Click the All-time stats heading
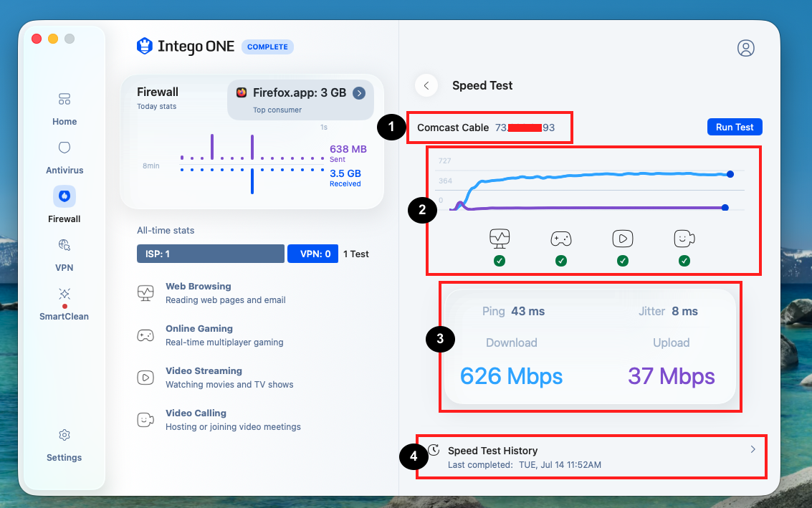Viewport: 812px width, 508px height. (166, 231)
